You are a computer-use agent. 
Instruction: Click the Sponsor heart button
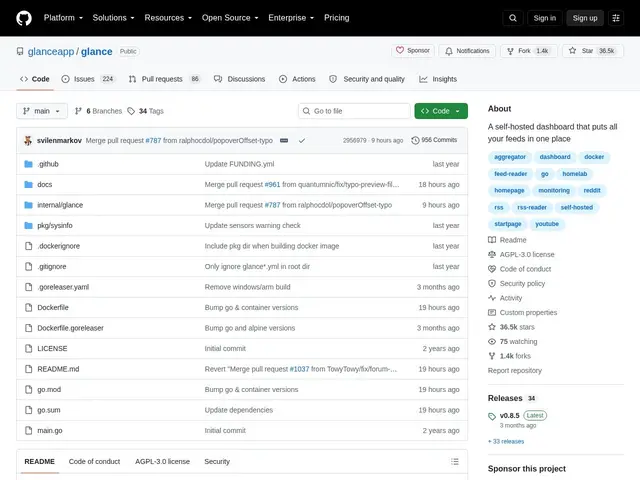point(413,51)
